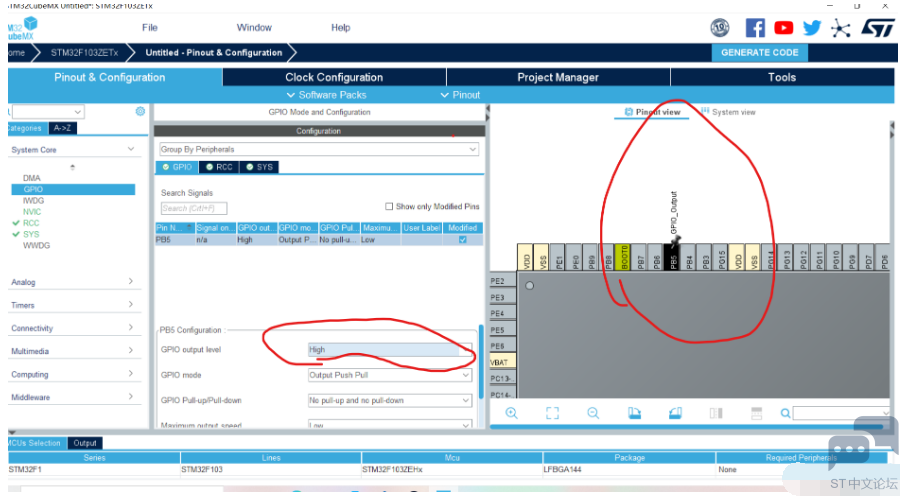
Task: Open the File menu
Action: [150, 28]
